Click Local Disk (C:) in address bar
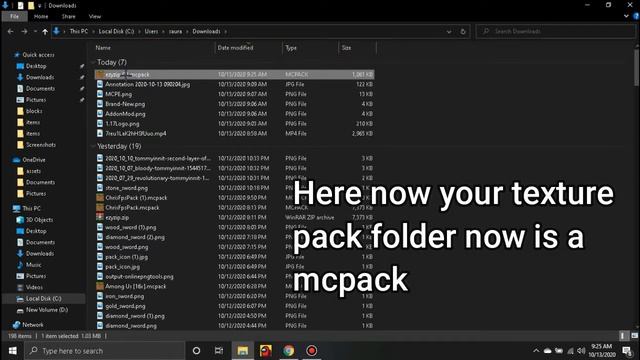The height and width of the screenshot is (360, 640). tap(116, 31)
